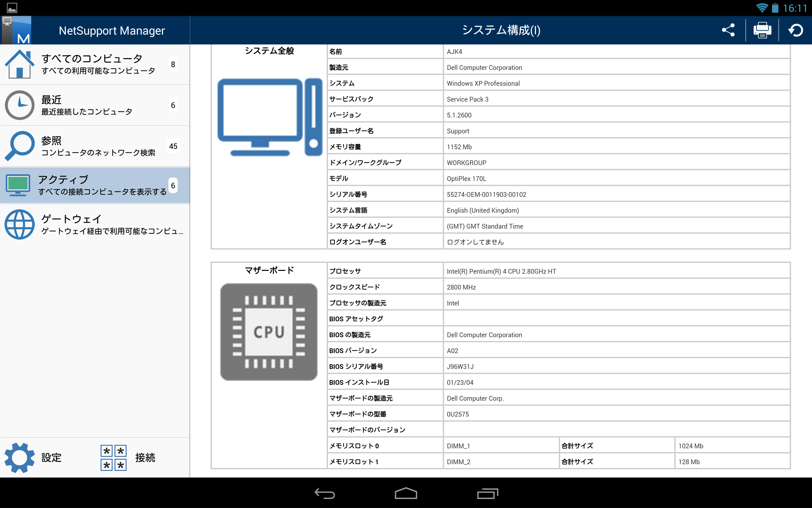
Task: Select DIMM_2 memory slot value
Action: click(x=458, y=462)
